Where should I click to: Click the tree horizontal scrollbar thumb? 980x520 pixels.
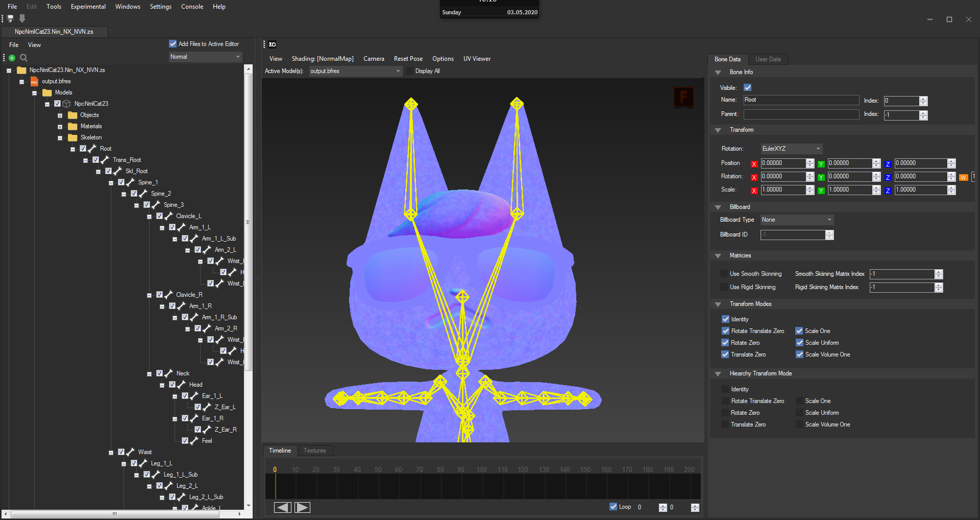pos(115,514)
